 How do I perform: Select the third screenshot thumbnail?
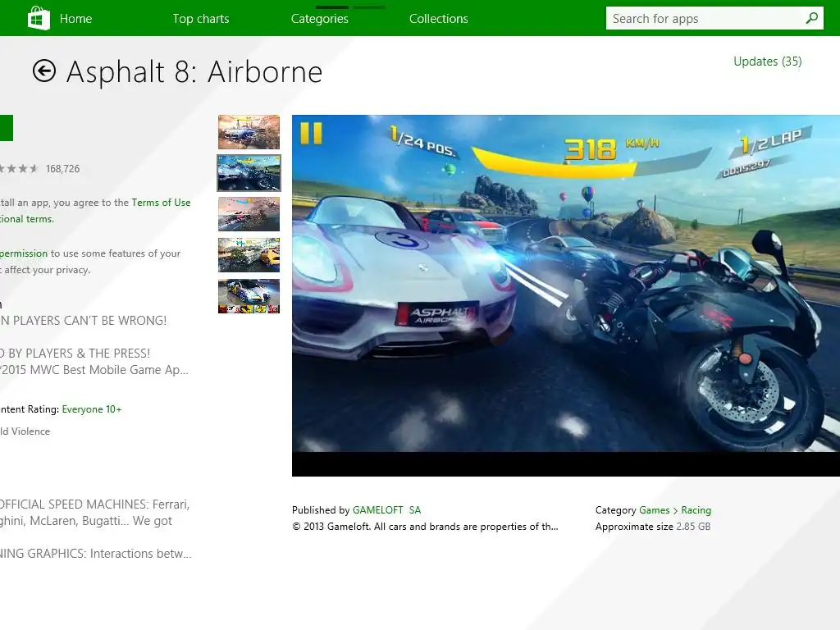pos(249,214)
